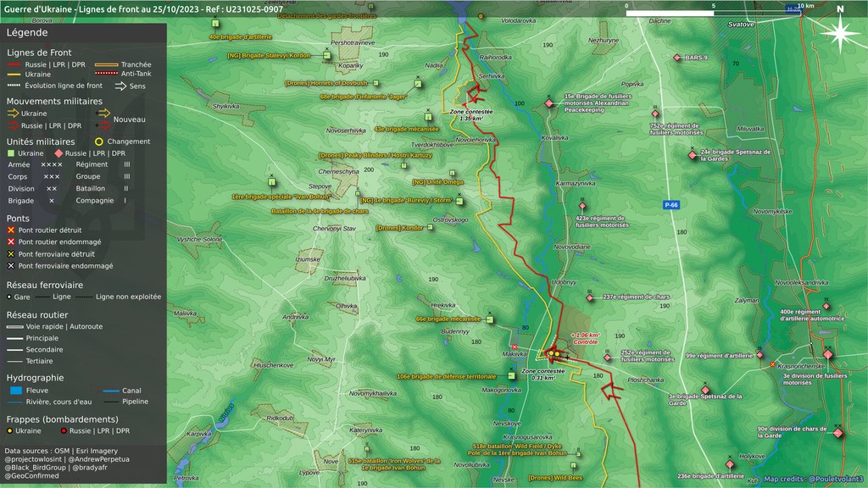
Task: Click the green marker beside Hornets of Dovbush
Action: point(376,83)
